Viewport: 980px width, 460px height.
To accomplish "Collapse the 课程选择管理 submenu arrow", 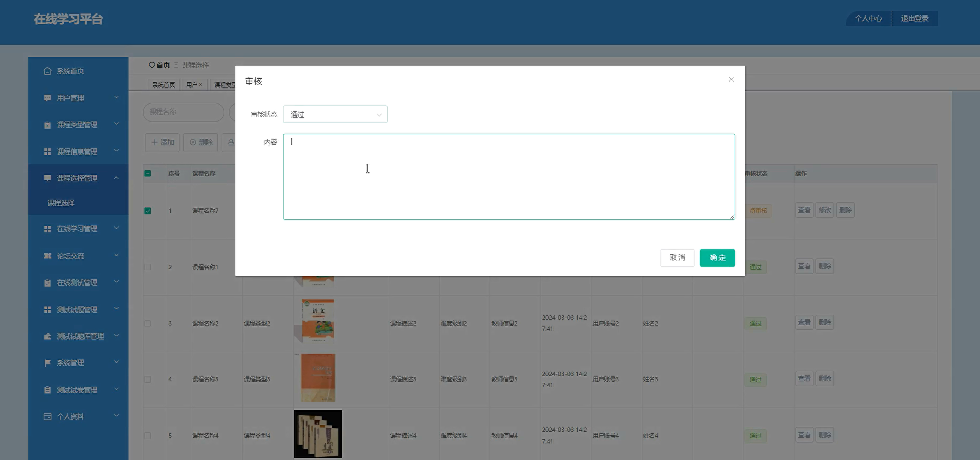I will [x=116, y=178].
